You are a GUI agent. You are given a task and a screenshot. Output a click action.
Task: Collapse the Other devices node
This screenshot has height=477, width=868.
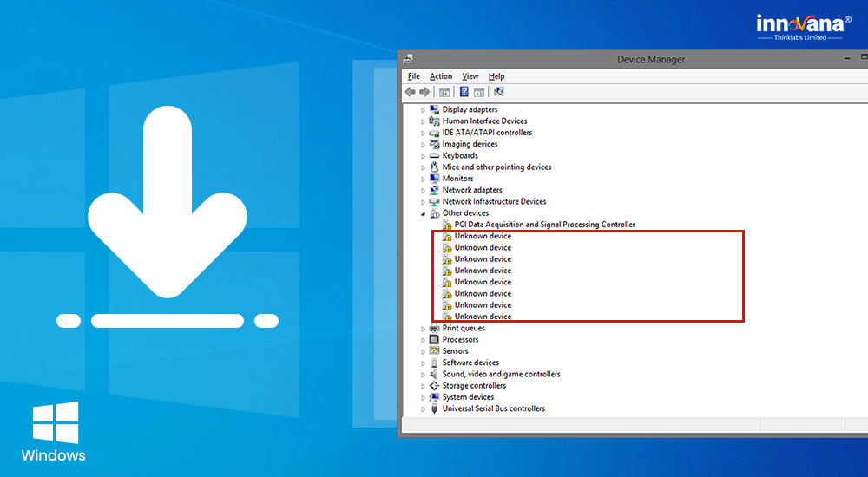click(x=424, y=213)
